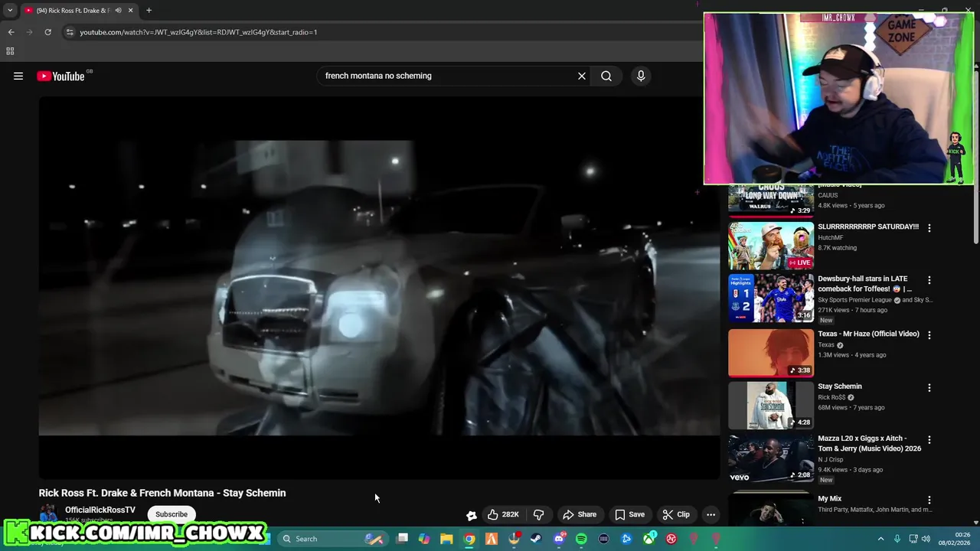Screen dimensions: 980x551
Task: Open options for My Mix item
Action: pyautogui.click(x=929, y=500)
